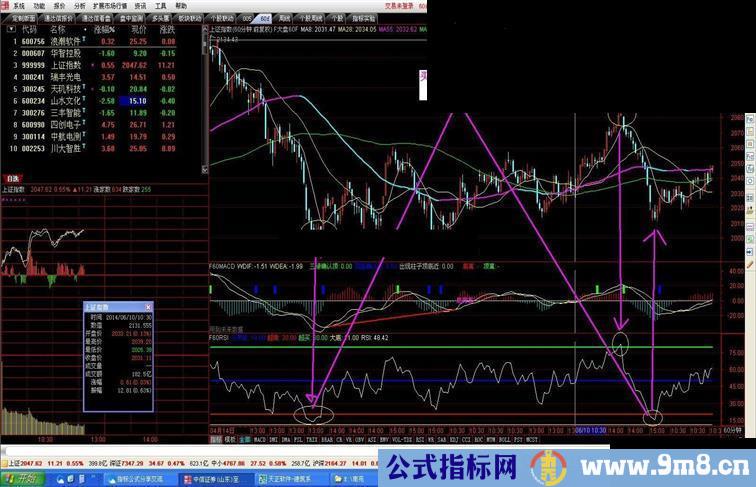Click the 涨幅% column header to sort
Screen dimensions: 756x487
pos(104,30)
